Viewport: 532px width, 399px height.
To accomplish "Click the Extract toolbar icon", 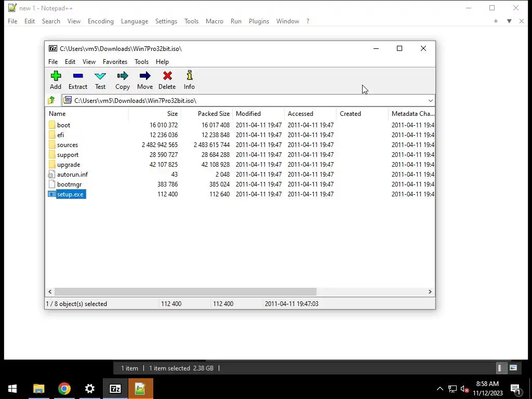I will click(x=78, y=76).
